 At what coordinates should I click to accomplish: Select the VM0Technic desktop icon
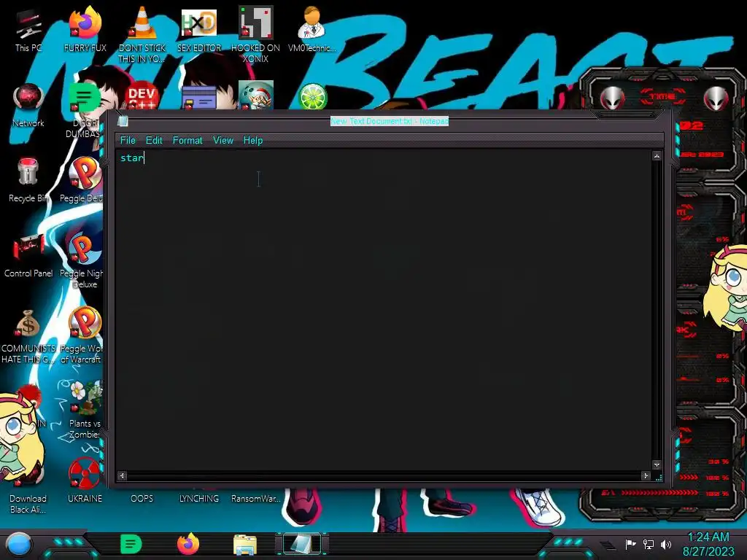click(312, 29)
